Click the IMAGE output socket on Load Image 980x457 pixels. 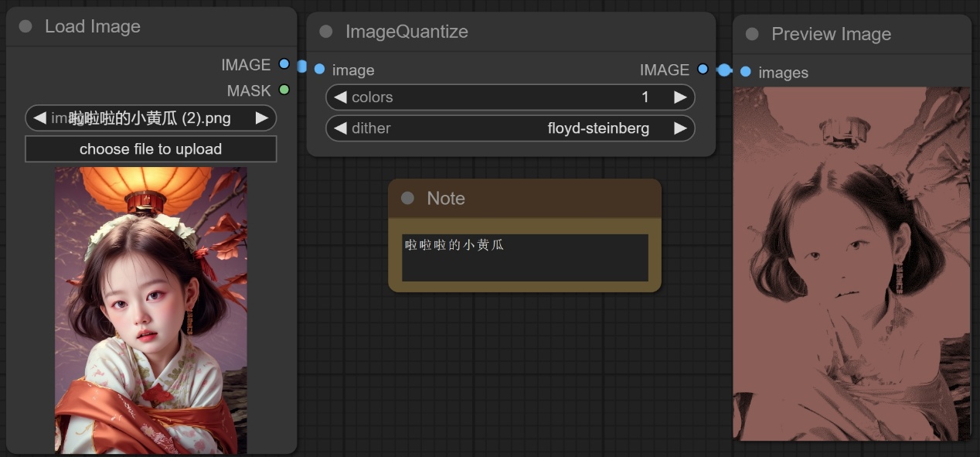[x=284, y=64]
